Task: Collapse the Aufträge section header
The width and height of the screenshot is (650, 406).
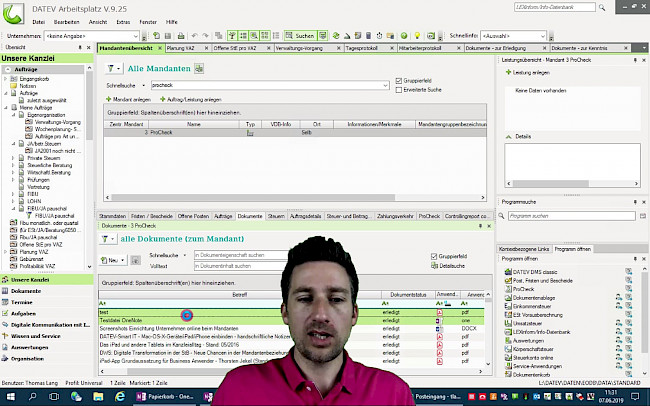Action: coord(7,69)
